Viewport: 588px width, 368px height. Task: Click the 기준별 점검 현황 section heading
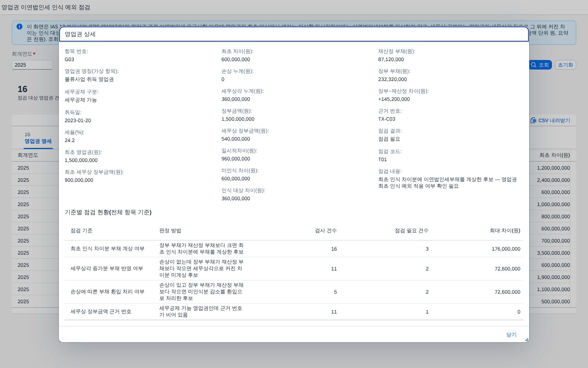(x=108, y=212)
